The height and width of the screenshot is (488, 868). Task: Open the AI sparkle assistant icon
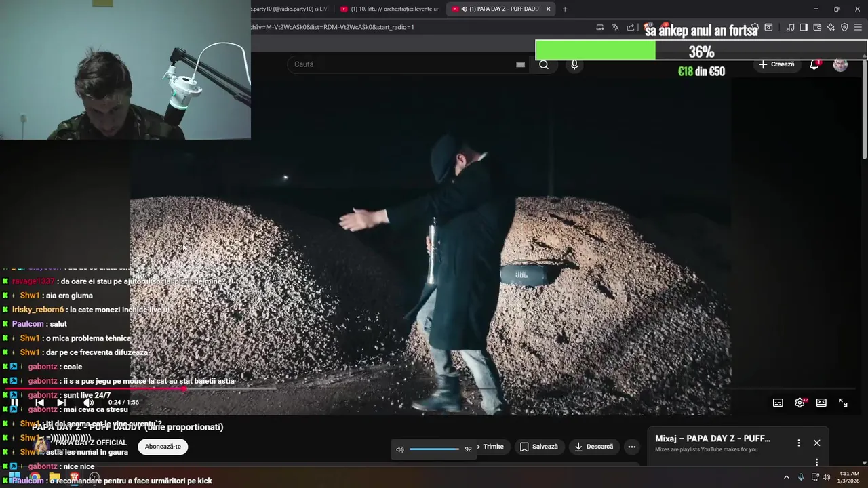coord(831,27)
